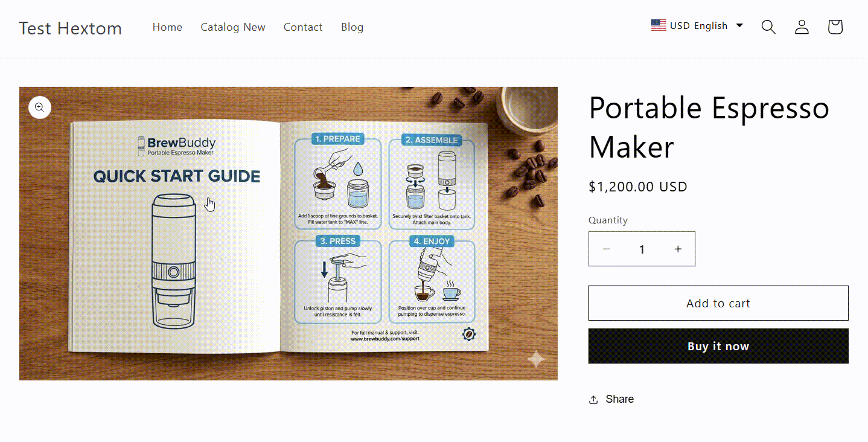Click the image zoom magnifier icon
Image resolution: width=868 pixels, height=442 pixels.
[39, 107]
